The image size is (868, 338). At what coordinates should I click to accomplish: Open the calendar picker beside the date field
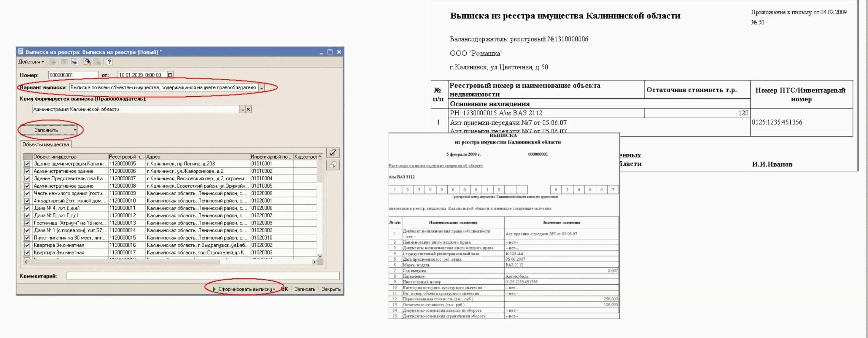click(170, 75)
